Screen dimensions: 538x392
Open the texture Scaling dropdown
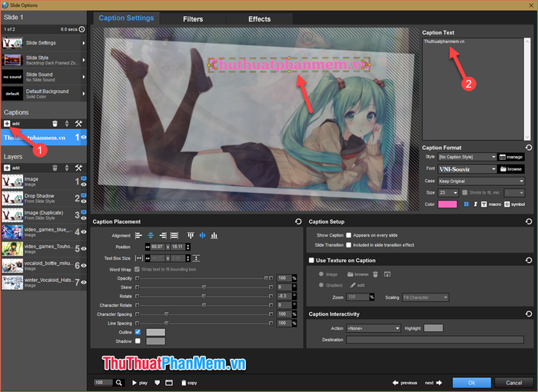[426, 297]
